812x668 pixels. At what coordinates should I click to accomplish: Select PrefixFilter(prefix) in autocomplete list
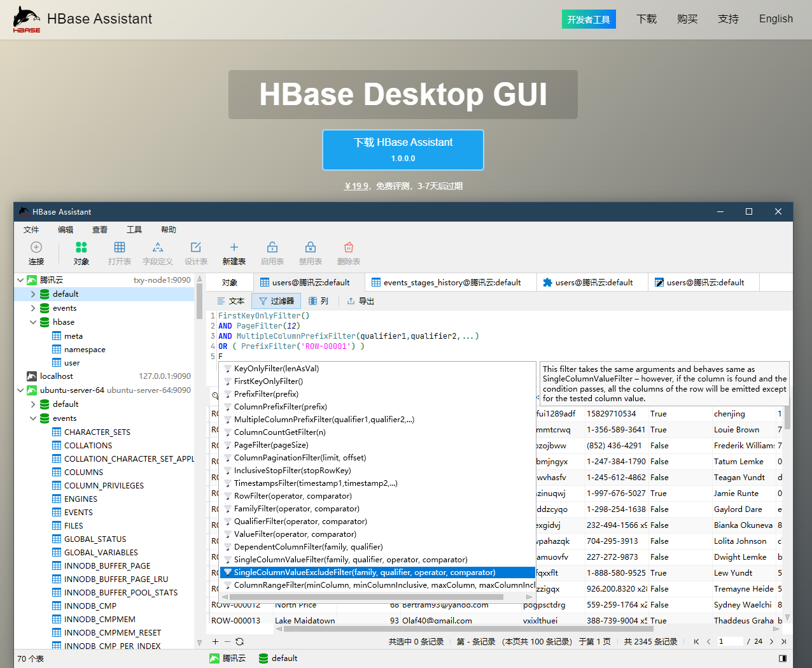[377, 394]
